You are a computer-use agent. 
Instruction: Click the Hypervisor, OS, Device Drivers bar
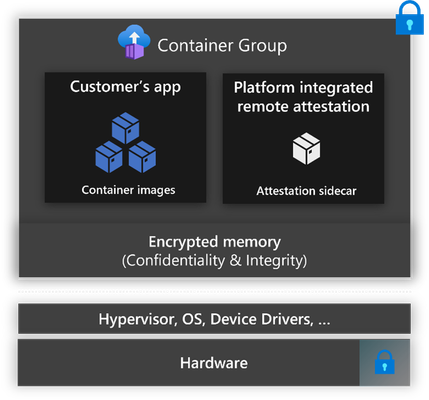(214, 319)
